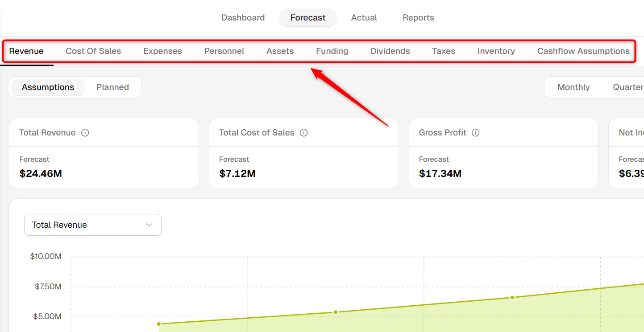Open the Assets sub-tab

click(x=280, y=51)
